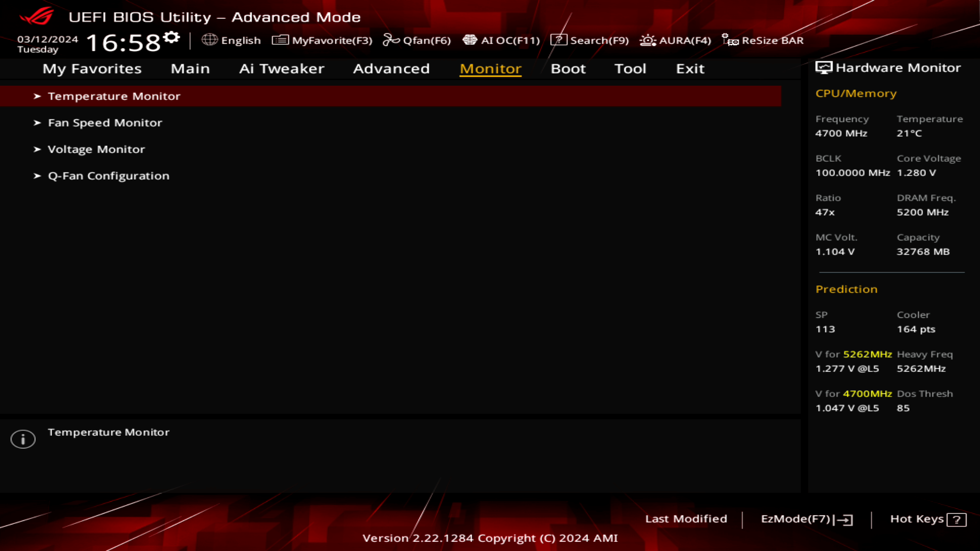This screenshot has width=980, height=551.
Task: Open Voltage Monitor submenu
Action: [96, 148]
